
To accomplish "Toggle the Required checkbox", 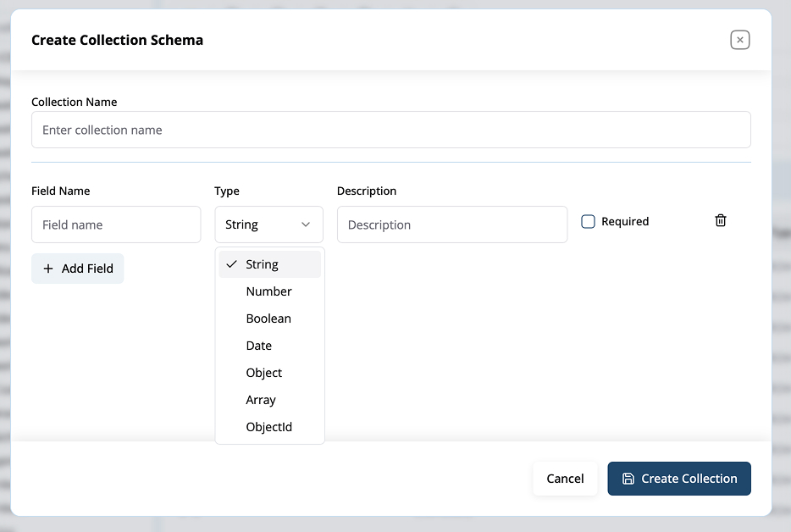I will [588, 222].
